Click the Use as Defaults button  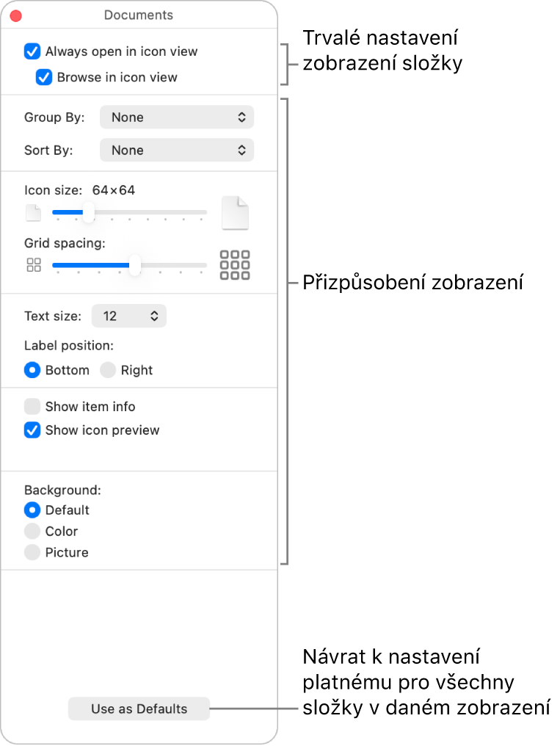click(x=139, y=709)
